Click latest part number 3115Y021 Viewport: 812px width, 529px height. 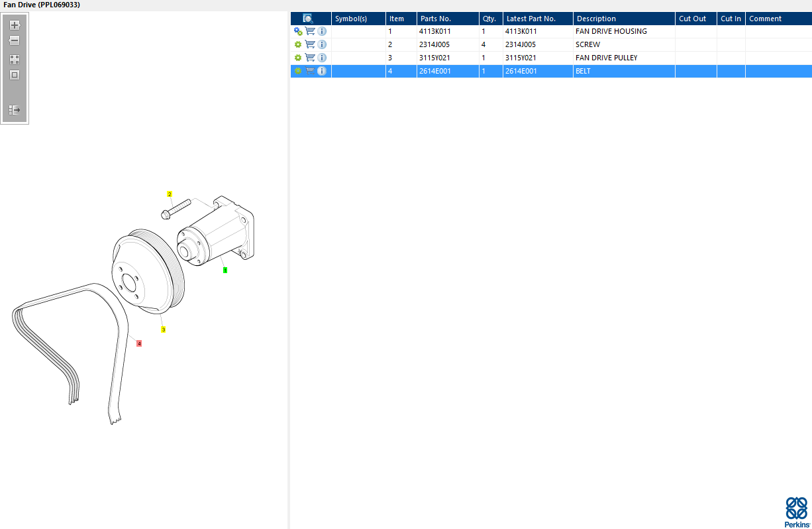(521, 58)
